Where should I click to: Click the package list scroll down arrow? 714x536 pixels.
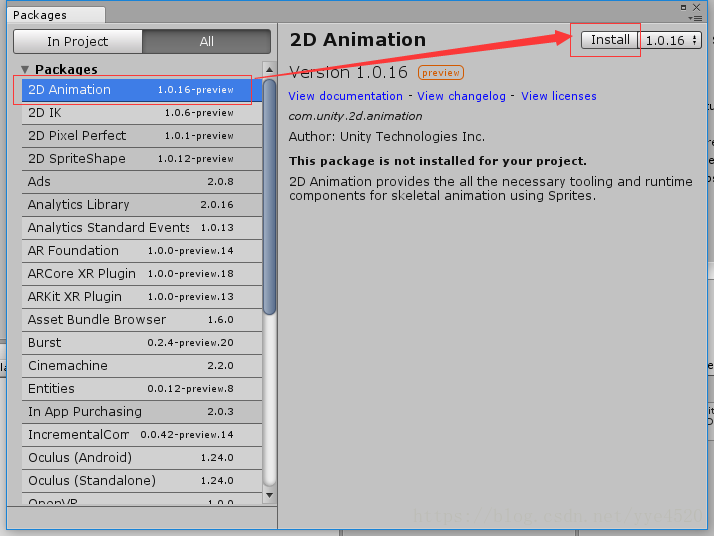tap(270, 495)
